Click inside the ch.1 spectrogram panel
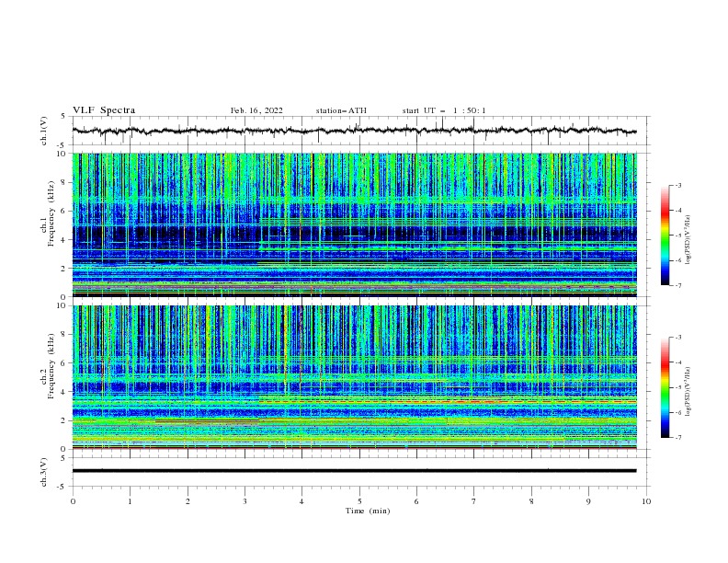 tap(355, 224)
